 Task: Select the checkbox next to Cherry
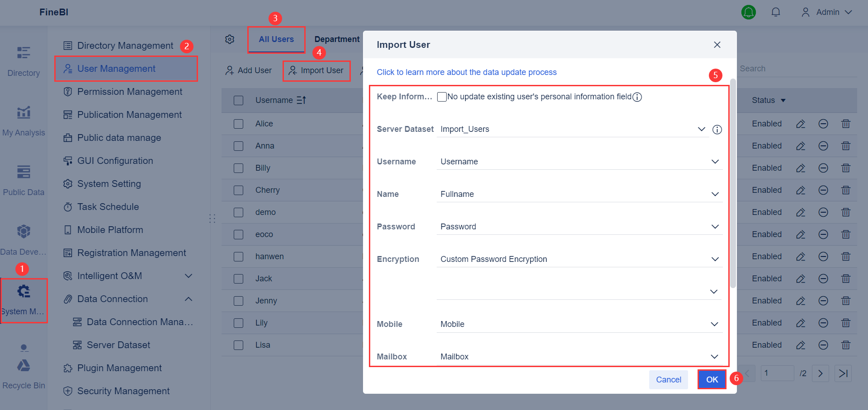point(239,190)
